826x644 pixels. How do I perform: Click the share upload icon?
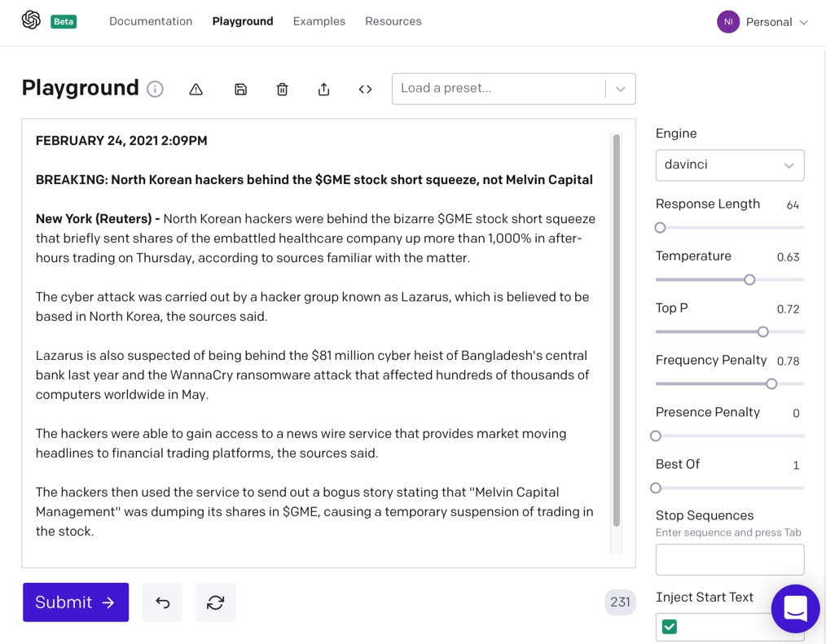324,89
